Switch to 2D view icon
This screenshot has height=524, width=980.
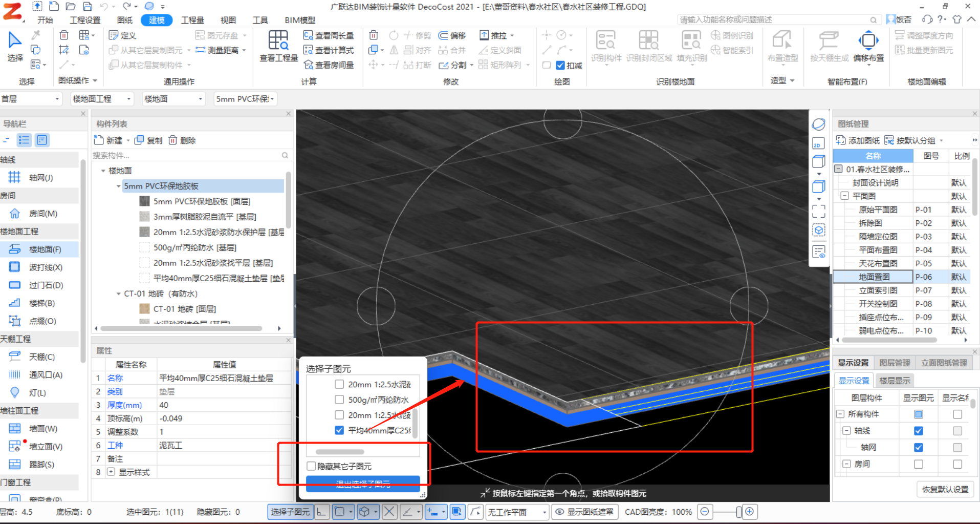click(x=818, y=143)
